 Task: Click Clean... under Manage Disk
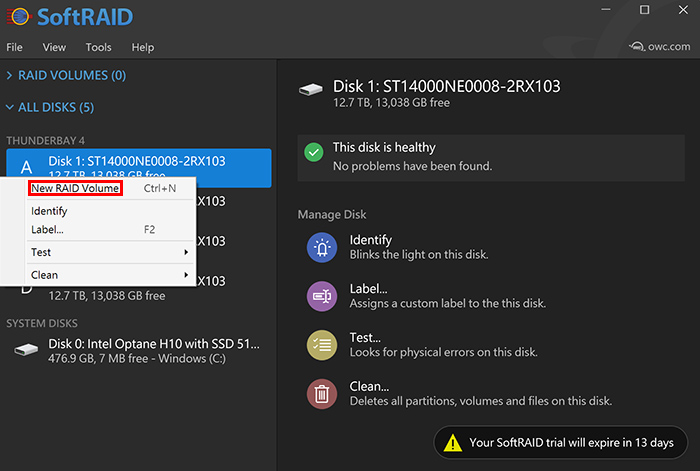coord(369,386)
